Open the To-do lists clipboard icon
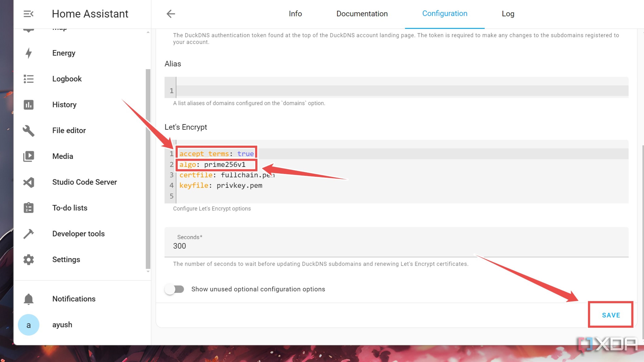This screenshot has width=644, height=362. (29, 208)
